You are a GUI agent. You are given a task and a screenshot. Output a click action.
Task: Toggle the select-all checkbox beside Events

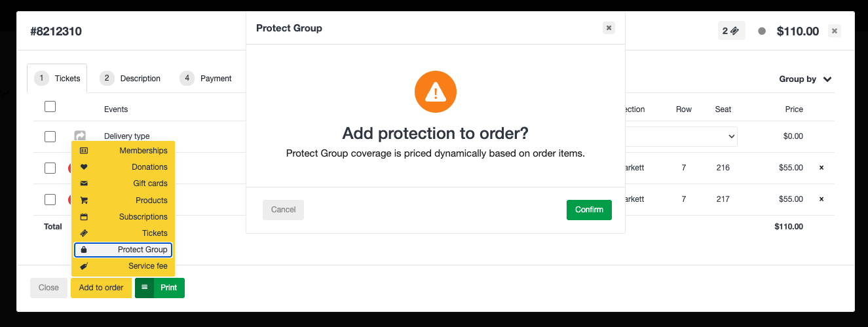point(50,107)
